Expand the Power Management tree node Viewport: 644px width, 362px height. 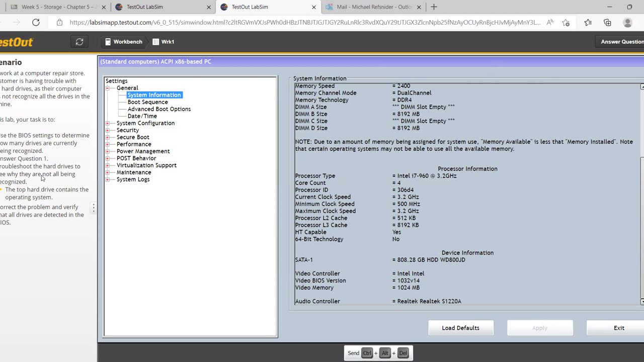(x=107, y=151)
